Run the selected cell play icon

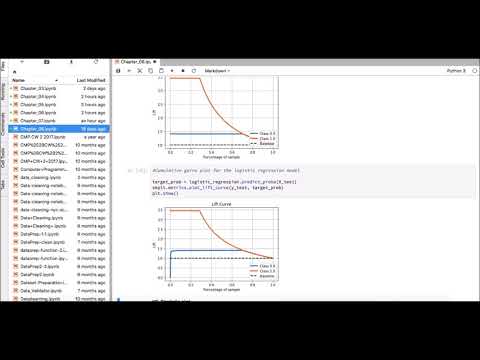pos(172,71)
